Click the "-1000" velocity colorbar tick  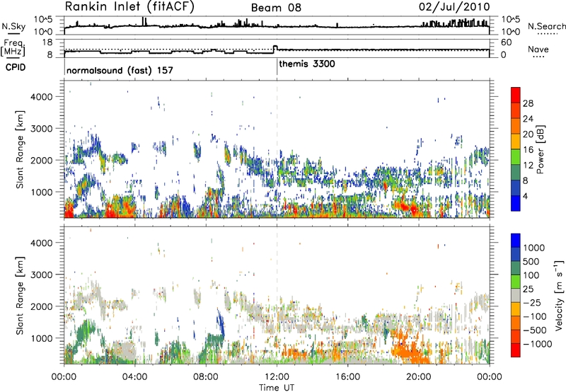(537, 344)
